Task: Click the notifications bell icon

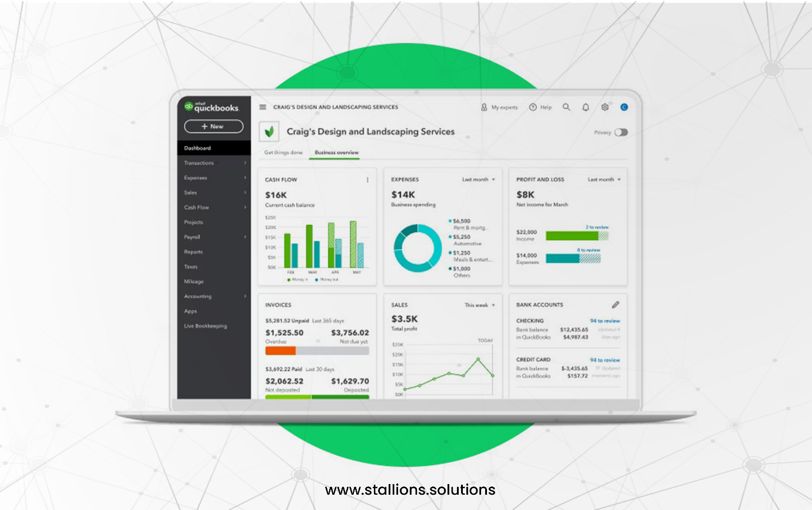Action: (x=585, y=107)
